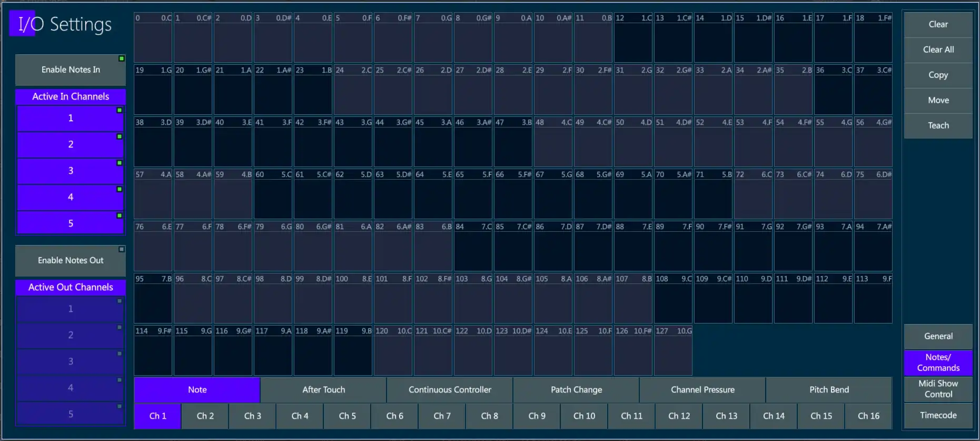Viewport: 980px width, 441px height.
Task: Select note cell 120 (10.C)
Action: click(x=393, y=351)
